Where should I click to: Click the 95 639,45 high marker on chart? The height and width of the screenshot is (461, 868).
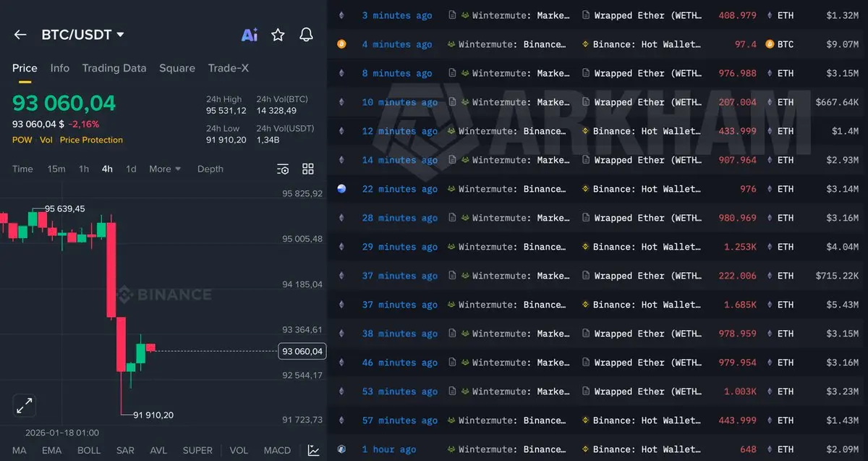point(64,208)
